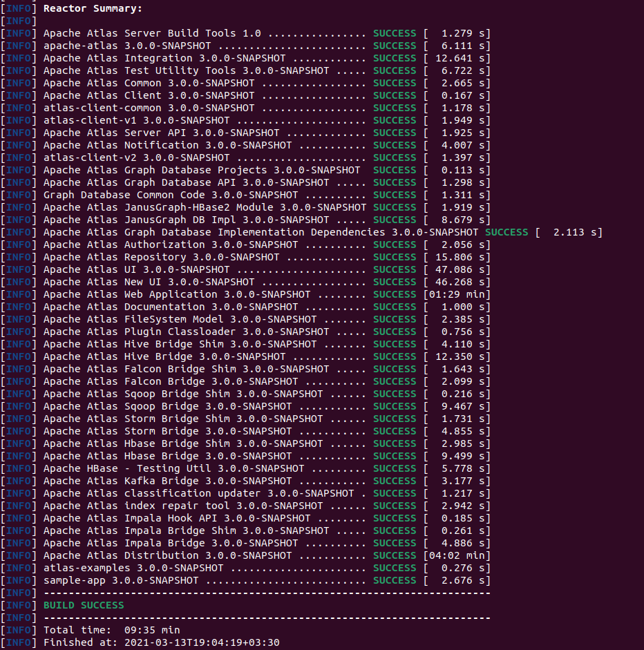The width and height of the screenshot is (644, 650).
Task: Select 'Apache Atlas UI 3.0.0-SNAPSHOT' text
Action: tap(136, 269)
